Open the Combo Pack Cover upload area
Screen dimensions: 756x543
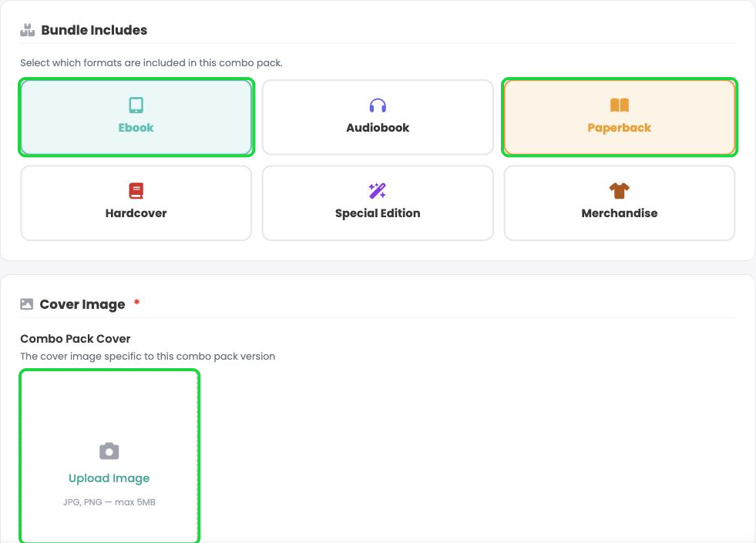click(109, 456)
